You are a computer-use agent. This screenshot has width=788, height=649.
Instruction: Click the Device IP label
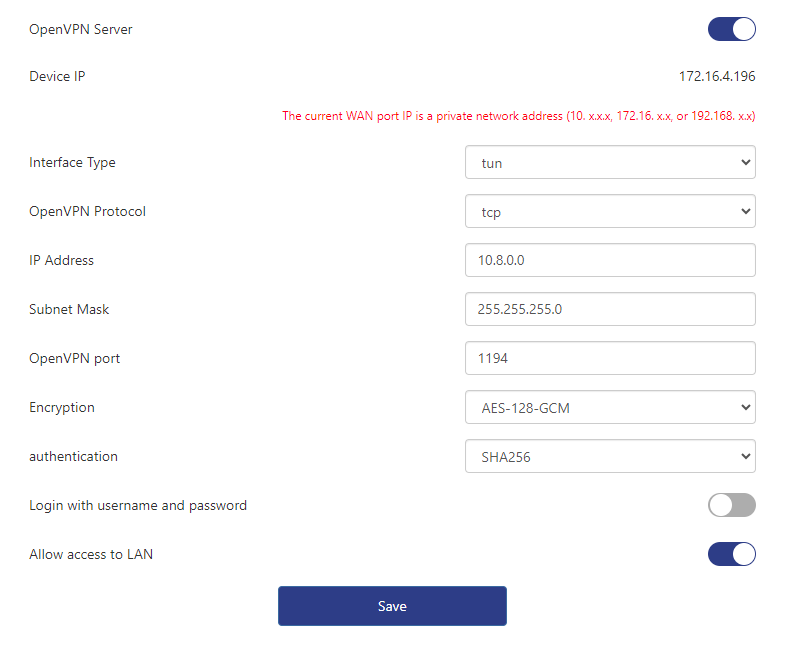click(x=57, y=76)
